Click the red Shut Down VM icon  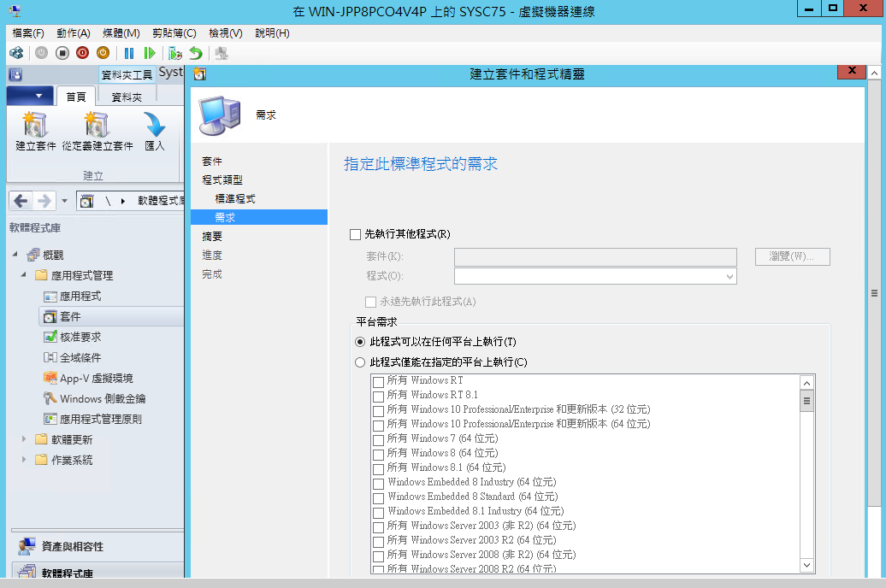click(82, 53)
